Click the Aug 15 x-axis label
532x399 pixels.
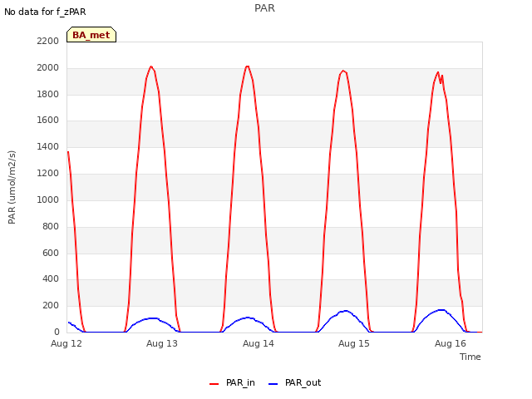354,343
